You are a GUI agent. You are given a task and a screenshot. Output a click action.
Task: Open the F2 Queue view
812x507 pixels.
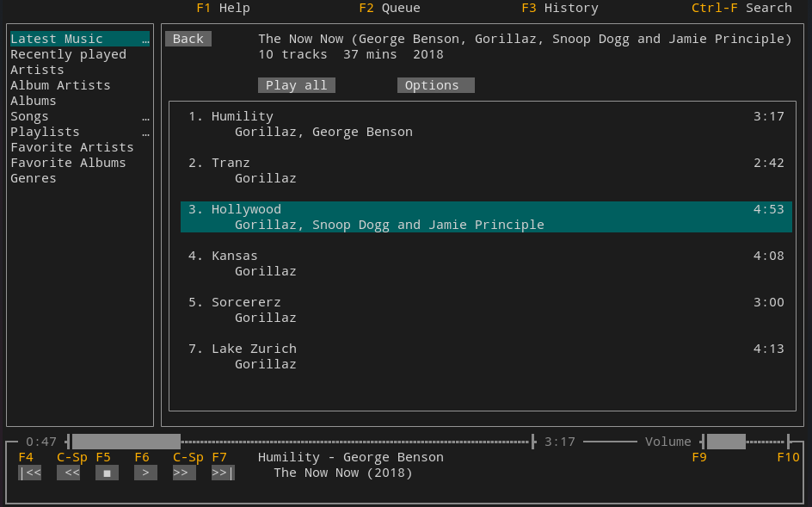click(390, 9)
